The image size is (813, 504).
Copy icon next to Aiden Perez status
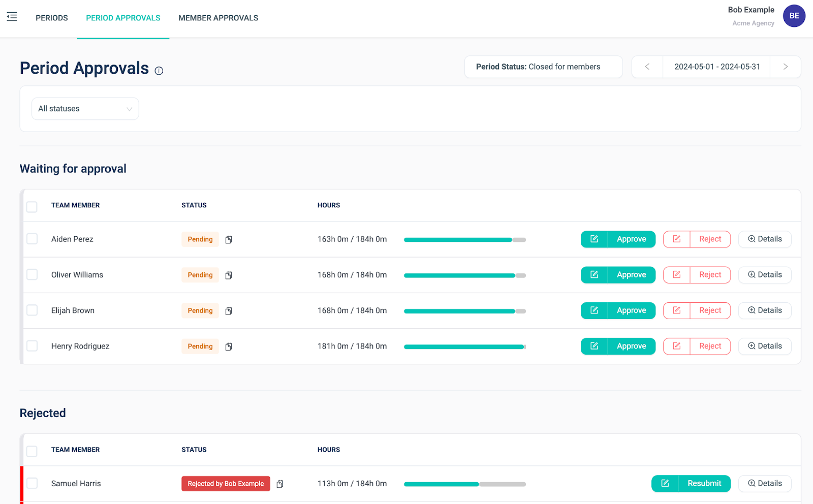229,239
